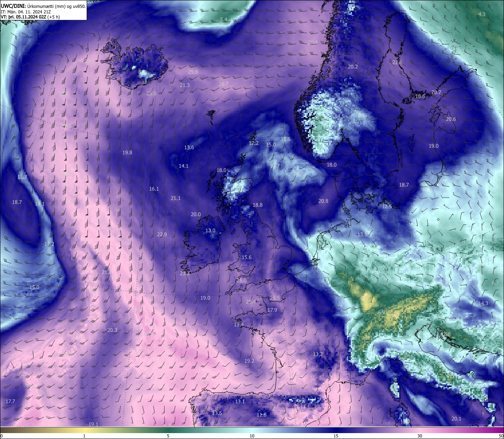Click the 20.2 value over northern Scandinavia
The height and width of the screenshot is (439, 504).
[353, 67]
